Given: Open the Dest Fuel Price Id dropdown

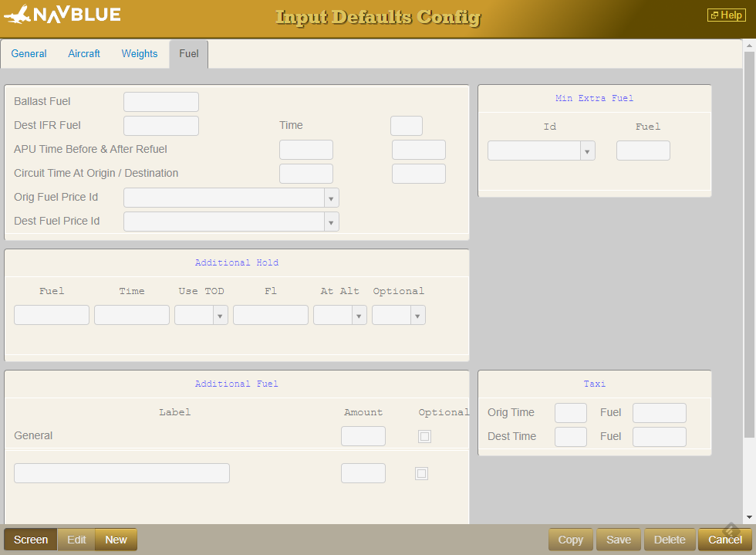Looking at the screenshot, I should [331, 222].
